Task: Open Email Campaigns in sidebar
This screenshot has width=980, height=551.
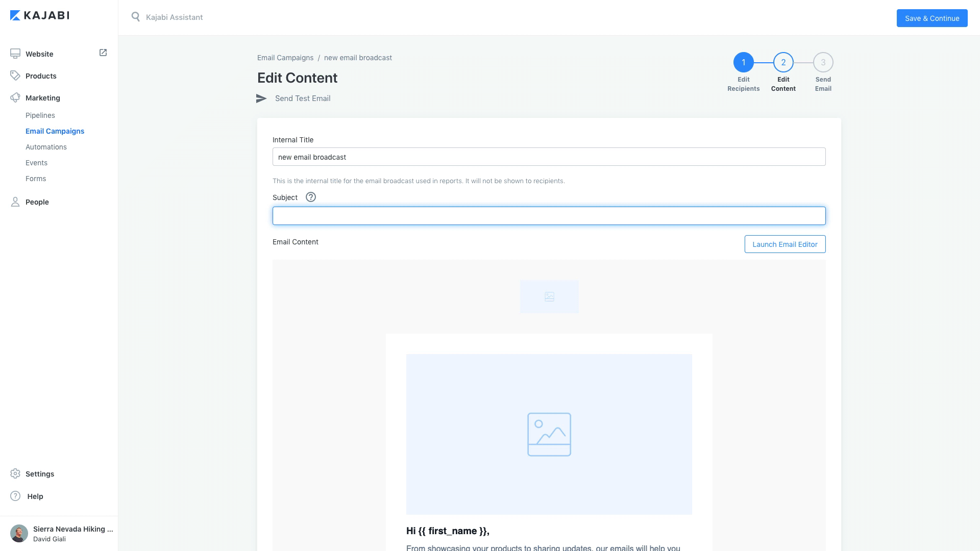Action: (x=55, y=131)
